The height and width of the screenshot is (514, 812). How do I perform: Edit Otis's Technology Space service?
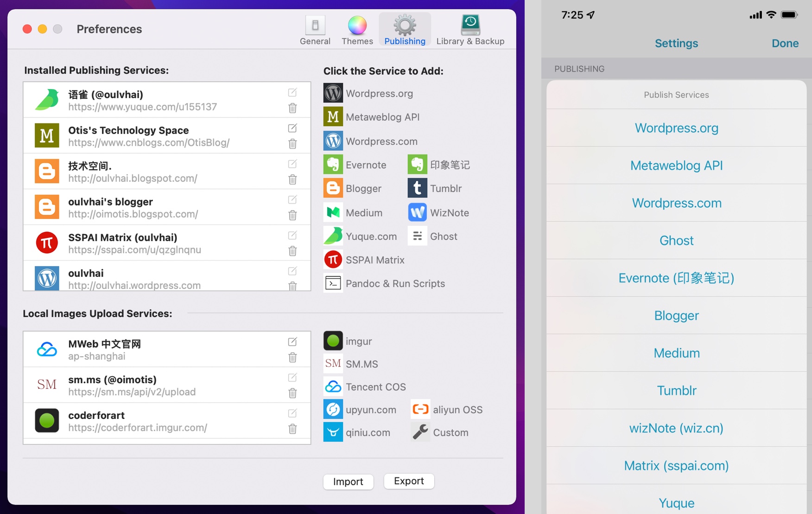[x=292, y=128]
